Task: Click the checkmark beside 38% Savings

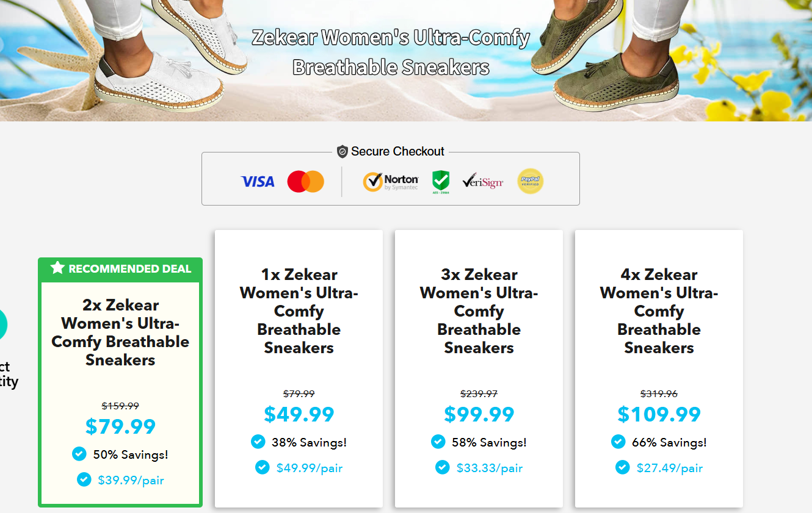Action: point(258,442)
